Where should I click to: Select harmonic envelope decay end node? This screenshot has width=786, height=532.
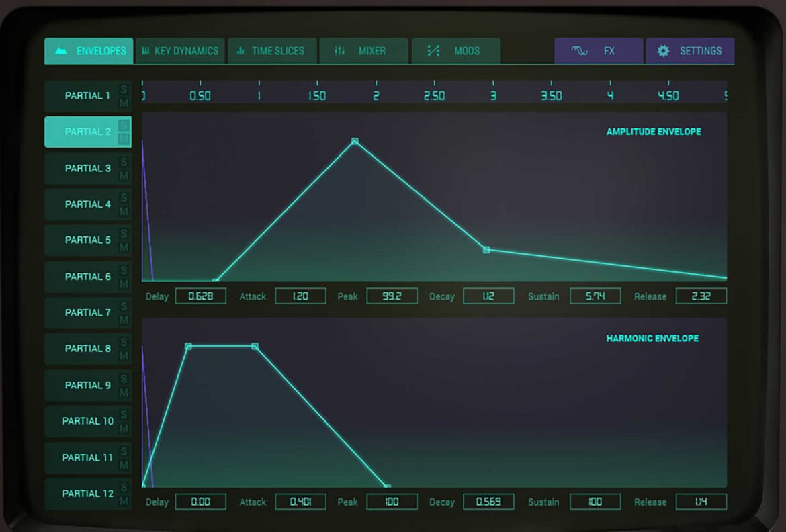[x=387, y=486]
